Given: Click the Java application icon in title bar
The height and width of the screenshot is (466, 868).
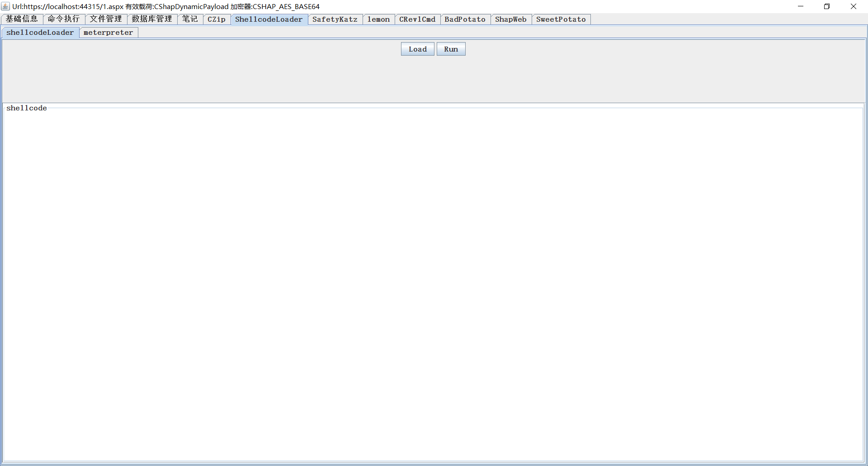Looking at the screenshot, I should click(5, 6).
